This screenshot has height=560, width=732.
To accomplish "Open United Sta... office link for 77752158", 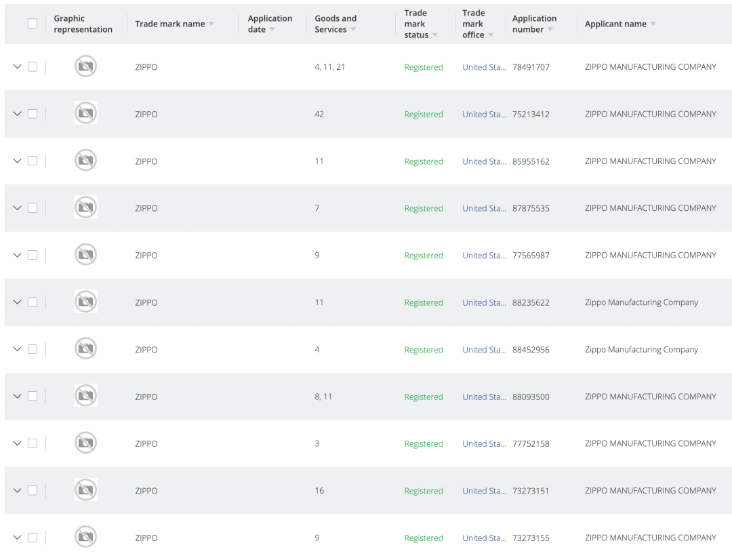I will coord(484,443).
